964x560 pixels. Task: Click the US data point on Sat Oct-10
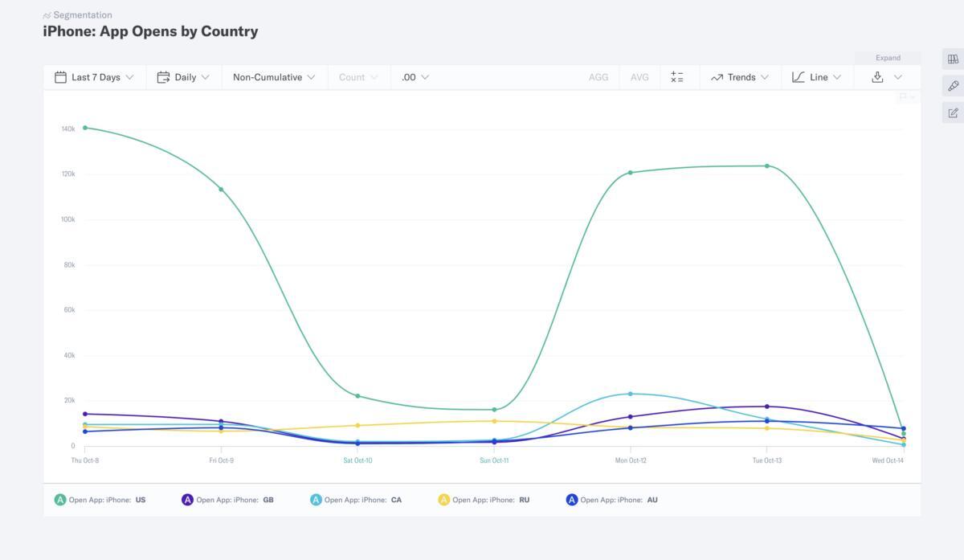point(357,396)
